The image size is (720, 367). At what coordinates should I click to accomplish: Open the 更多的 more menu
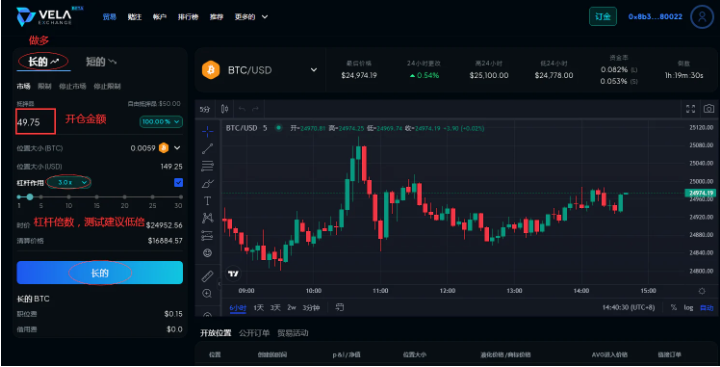click(251, 17)
